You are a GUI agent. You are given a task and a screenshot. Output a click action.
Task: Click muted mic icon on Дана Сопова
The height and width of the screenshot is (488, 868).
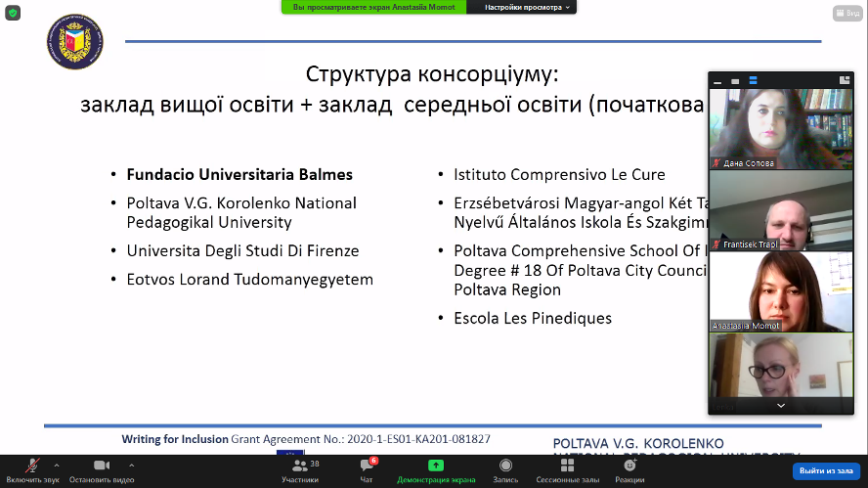pyautogui.click(x=716, y=163)
